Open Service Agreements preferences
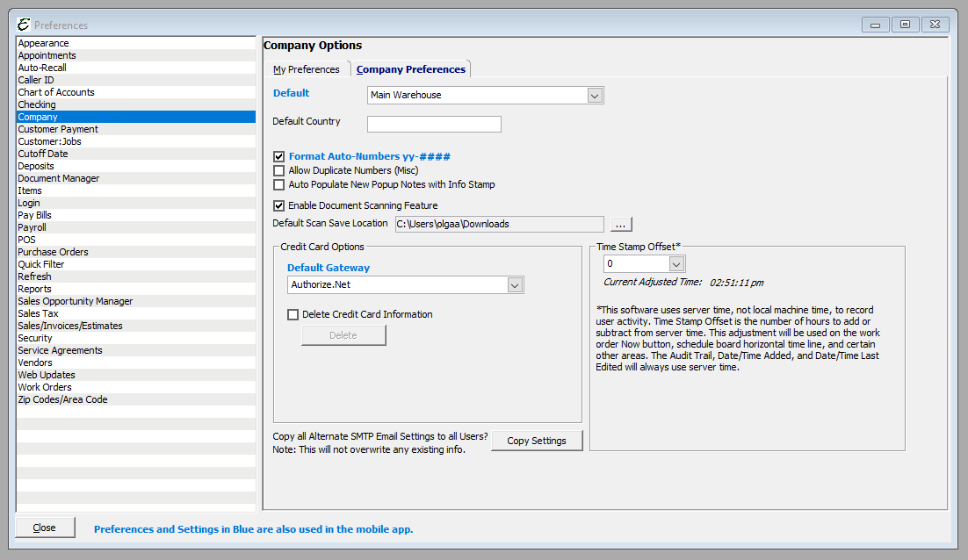This screenshot has width=968, height=560. [136, 350]
